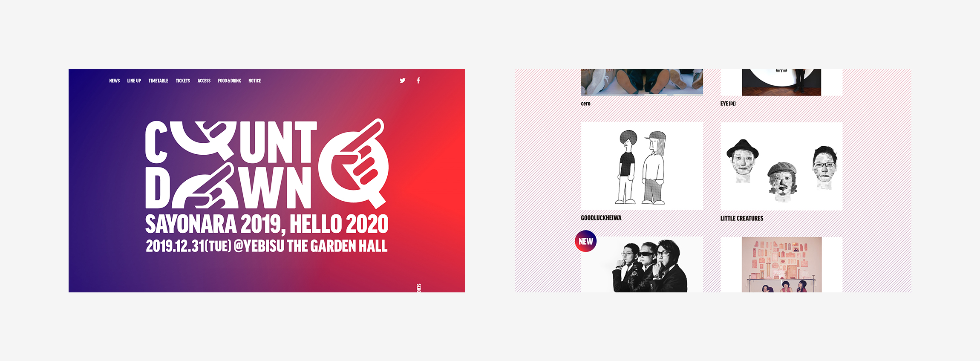Open the Twitter icon link
This screenshot has height=361, width=980.
point(402,81)
